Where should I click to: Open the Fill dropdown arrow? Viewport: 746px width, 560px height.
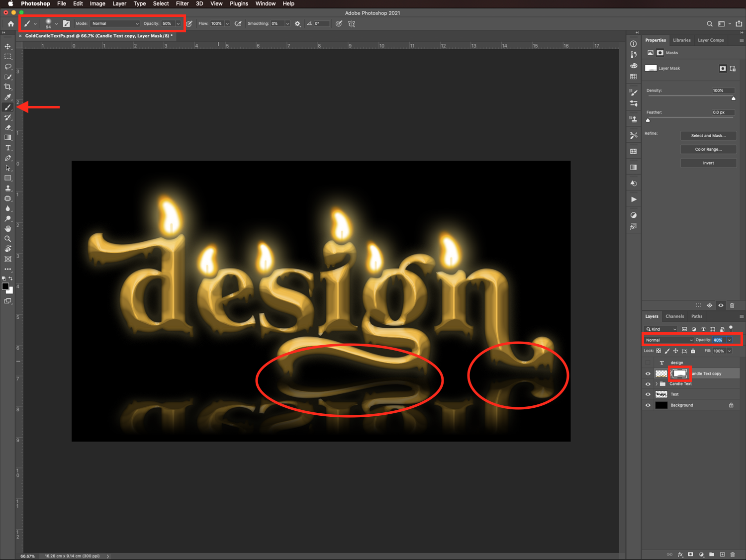[730, 351]
